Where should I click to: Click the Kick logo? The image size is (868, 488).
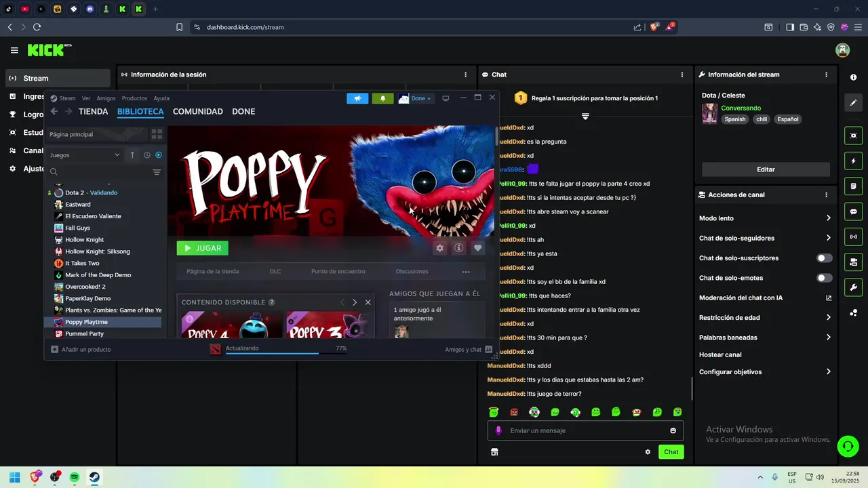49,50
